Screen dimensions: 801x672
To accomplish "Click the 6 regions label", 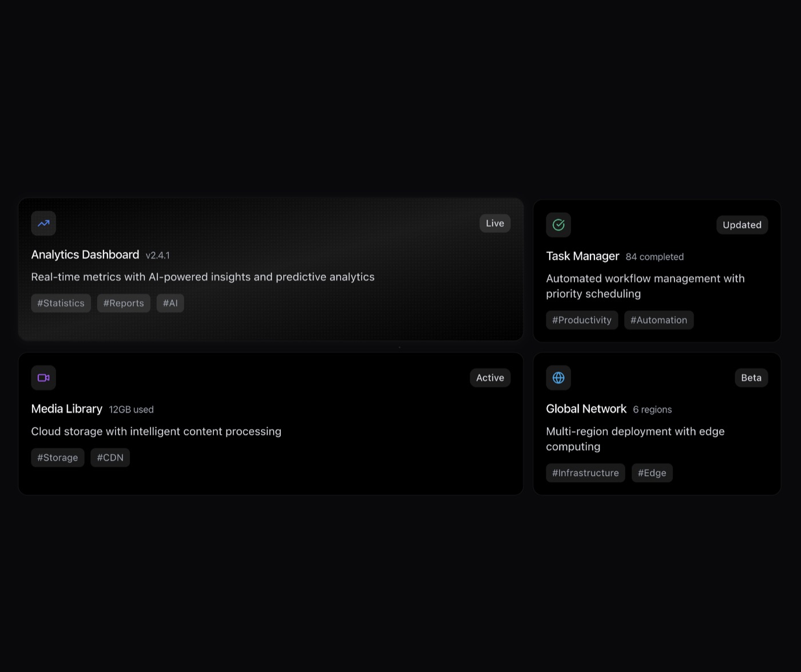I will 652,409.
